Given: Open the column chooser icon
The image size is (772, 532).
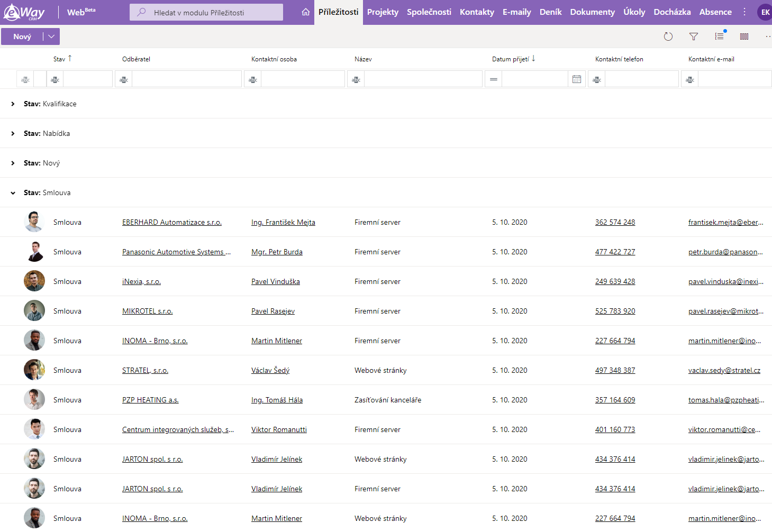Looking at the screenshot, I should click(744, 36).
